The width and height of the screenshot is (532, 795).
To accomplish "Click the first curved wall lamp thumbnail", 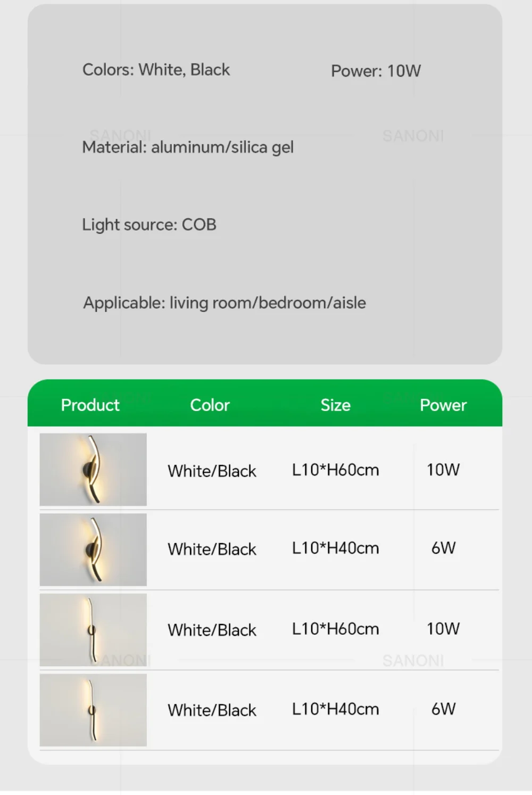I will click(x=93, y=469).
